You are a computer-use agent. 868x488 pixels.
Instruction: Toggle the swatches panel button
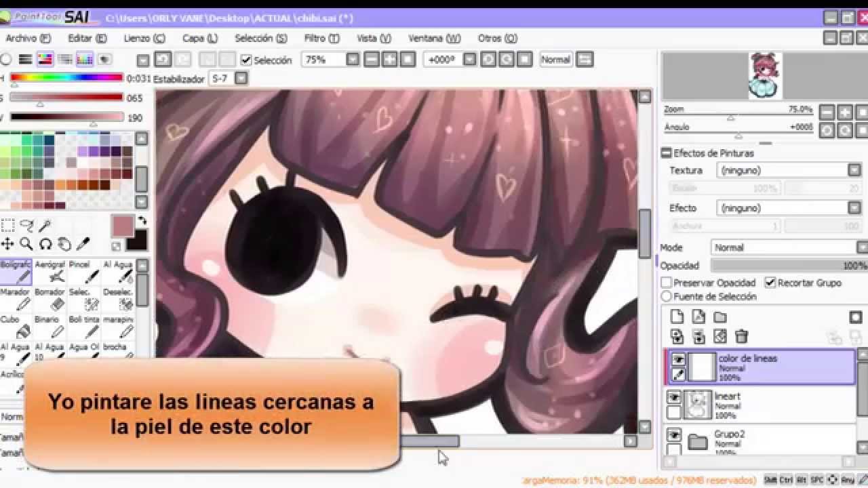click(x=84, y=60)
